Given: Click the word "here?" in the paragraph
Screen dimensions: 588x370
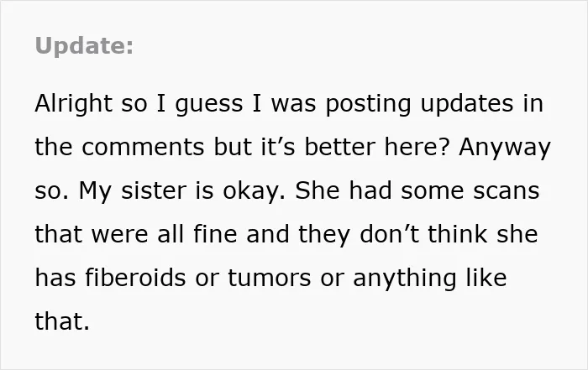Looking at the screenshot, I should pyautogui.click(x=417, y=147).
